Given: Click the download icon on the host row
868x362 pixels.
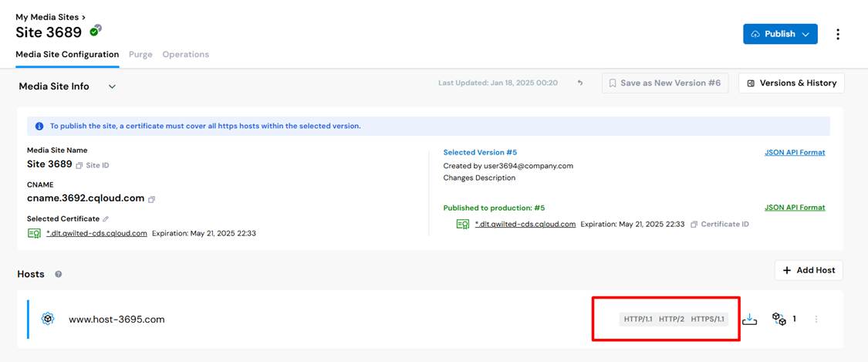Looking at the screenshot, I should [x=749, y=320].
